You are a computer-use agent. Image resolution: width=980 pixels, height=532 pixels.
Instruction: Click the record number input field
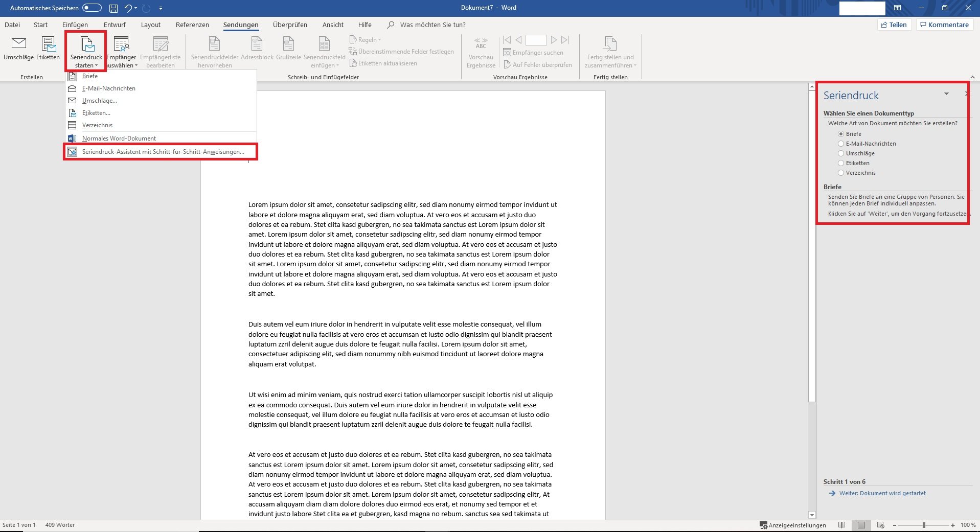536,40
